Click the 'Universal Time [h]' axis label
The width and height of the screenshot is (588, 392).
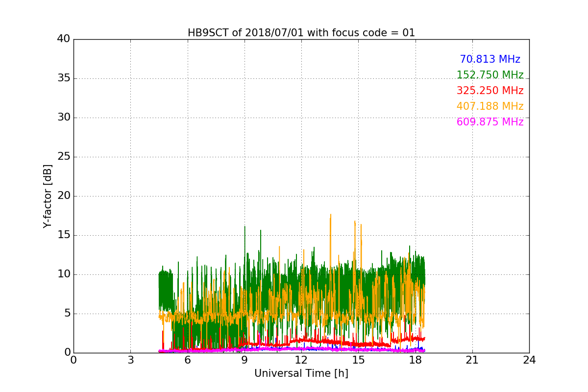301,373
